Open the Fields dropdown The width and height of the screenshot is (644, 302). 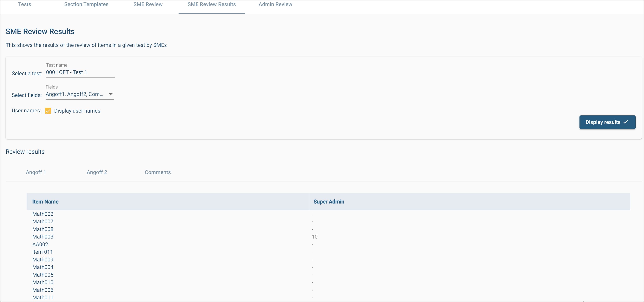click(x=80, y=94)
